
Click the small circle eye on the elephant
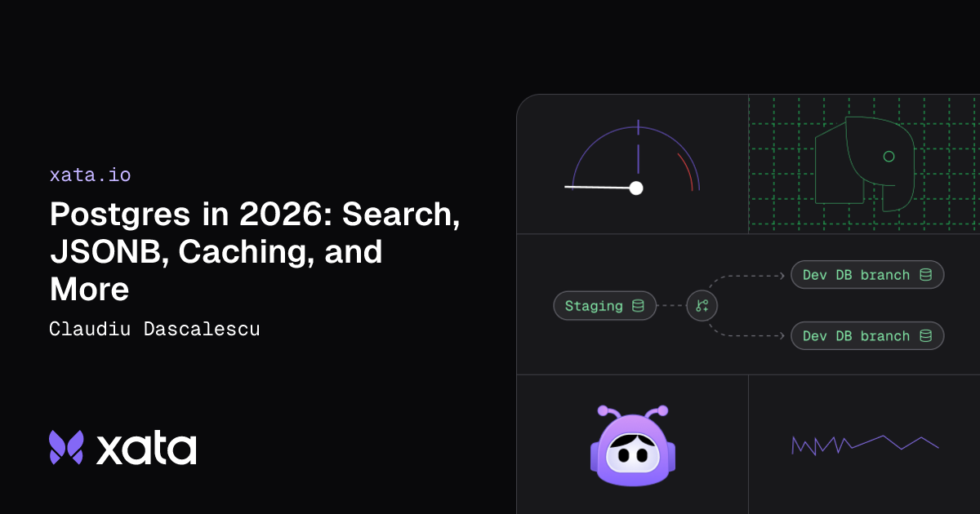(889, 157)
